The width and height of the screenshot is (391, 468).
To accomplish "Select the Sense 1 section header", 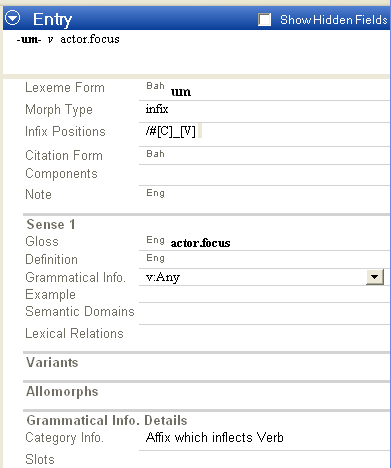I will pos(51,224).
